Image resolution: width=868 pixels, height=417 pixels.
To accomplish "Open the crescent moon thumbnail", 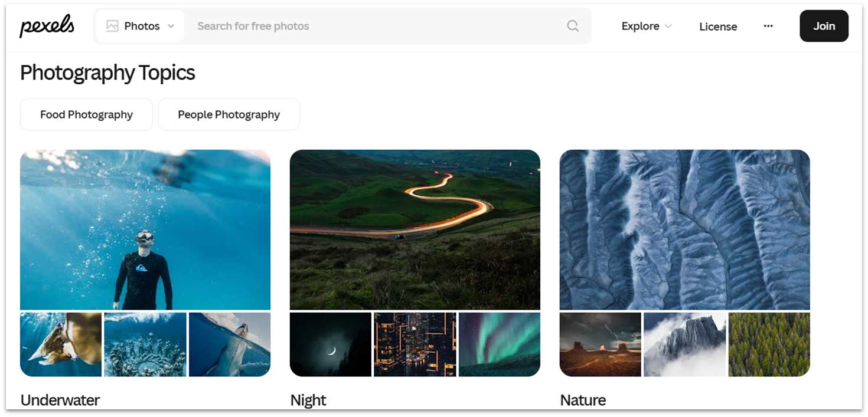I will (331, 344).
